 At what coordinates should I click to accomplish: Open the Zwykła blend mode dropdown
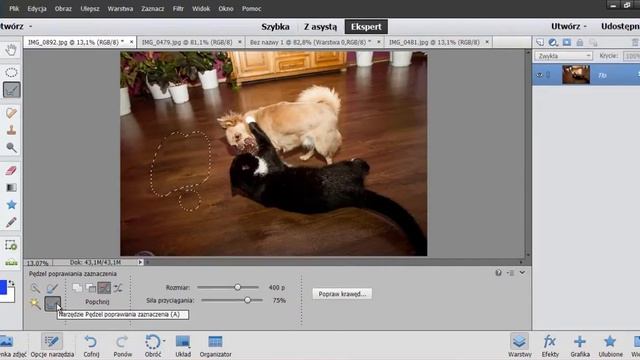click(563, 56)
